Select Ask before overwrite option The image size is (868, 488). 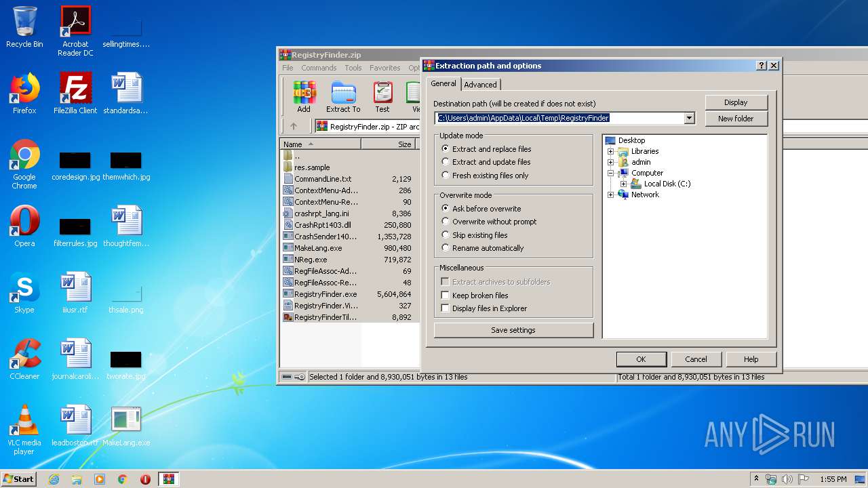pyautogui.click(x=481, y=209)
